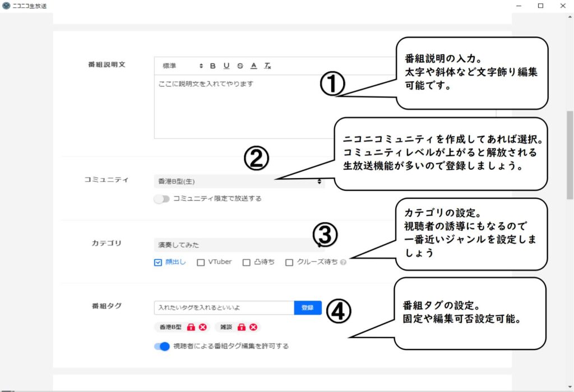Image resolution: width=574 pixels, height=392 pixels.
Task: Enable コミュニティ限定で放送する switch
Action: click(x=162, y=199)
